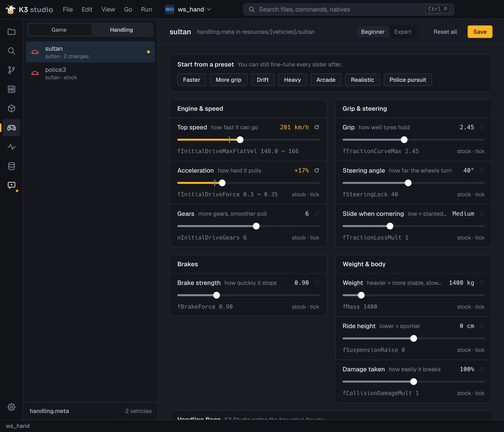
Task: Open the Go menu
Action: click(x=128, y=9)
